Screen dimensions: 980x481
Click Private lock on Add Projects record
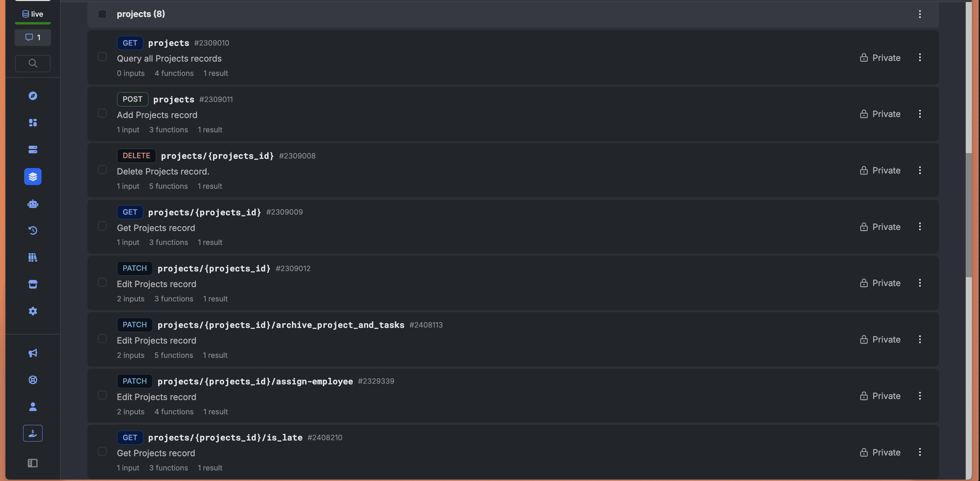[x=880, y=114]
